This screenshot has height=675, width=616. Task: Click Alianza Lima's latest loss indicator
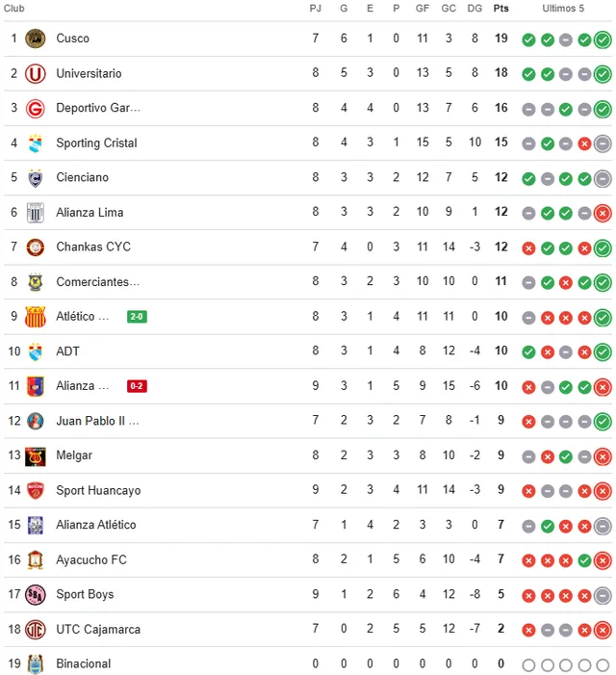pyautogui.click(x=603, y=214)
